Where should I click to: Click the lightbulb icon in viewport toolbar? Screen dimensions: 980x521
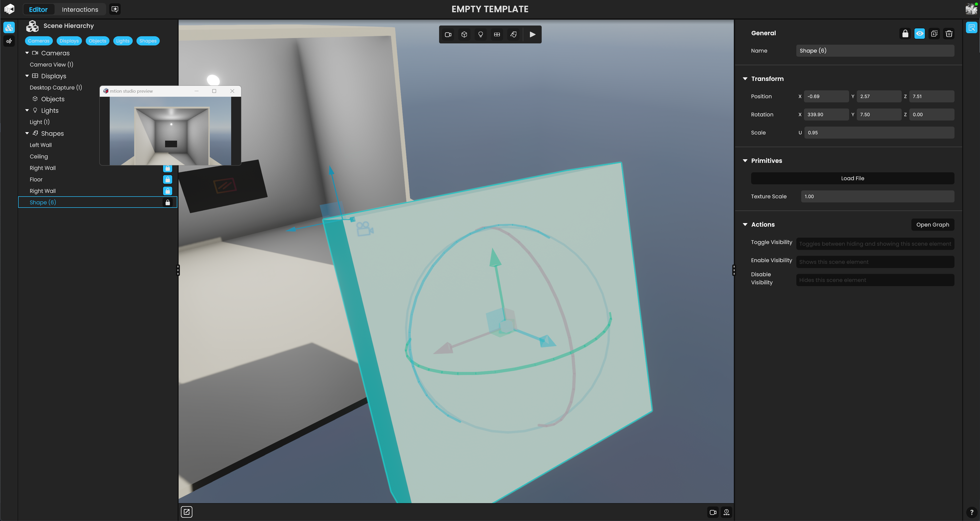point(480,35)
